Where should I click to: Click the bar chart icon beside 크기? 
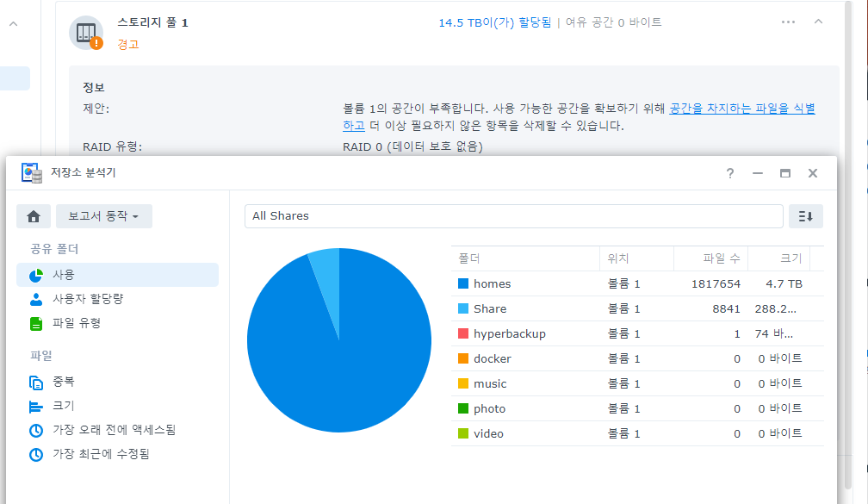click(36, 407)
